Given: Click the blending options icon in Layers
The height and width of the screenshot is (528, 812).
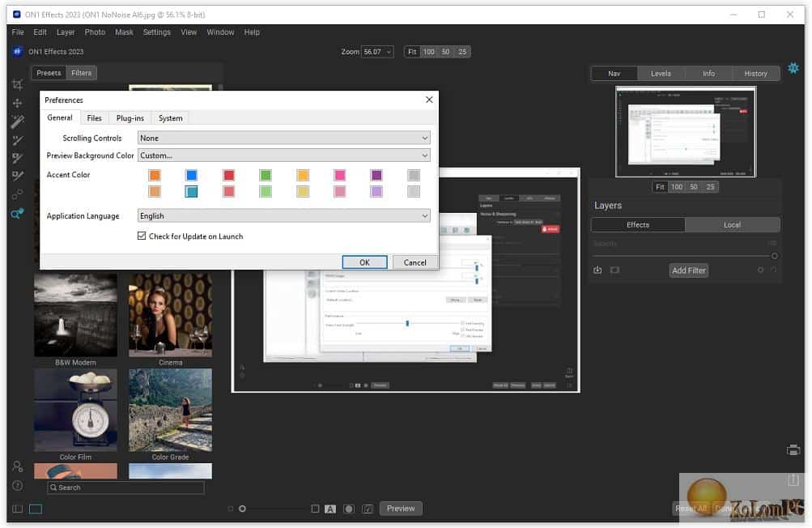Looking at the screenshot, I should (x=760, y=270).
